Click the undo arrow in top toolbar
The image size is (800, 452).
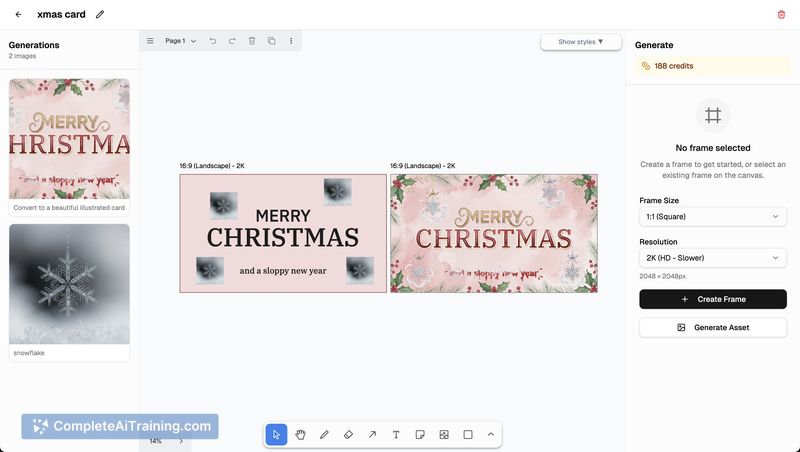[x=213, y=41]
